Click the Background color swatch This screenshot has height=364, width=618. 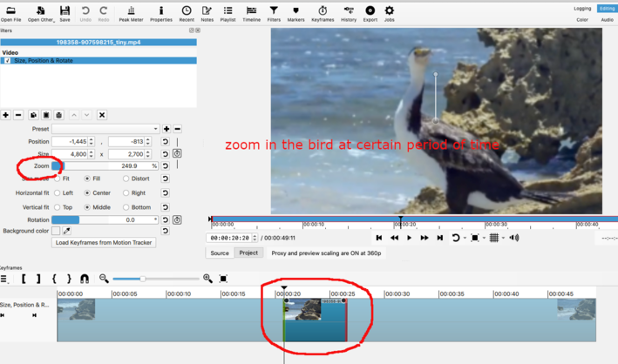(x=56, y=231)
